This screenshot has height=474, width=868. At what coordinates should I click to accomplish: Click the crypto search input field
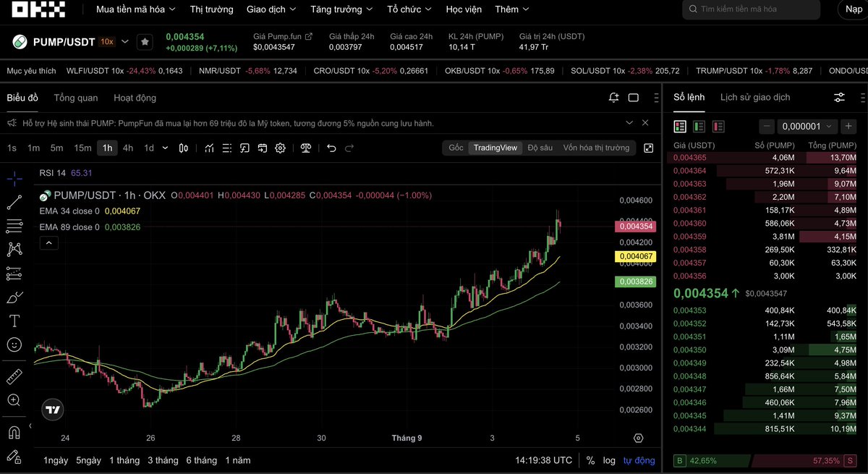tap(752, 9)
